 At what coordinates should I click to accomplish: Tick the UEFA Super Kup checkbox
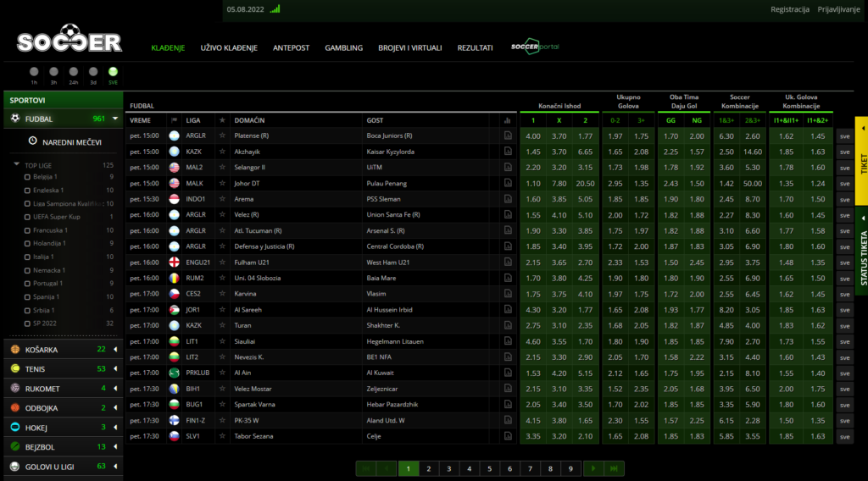[27, 217]
